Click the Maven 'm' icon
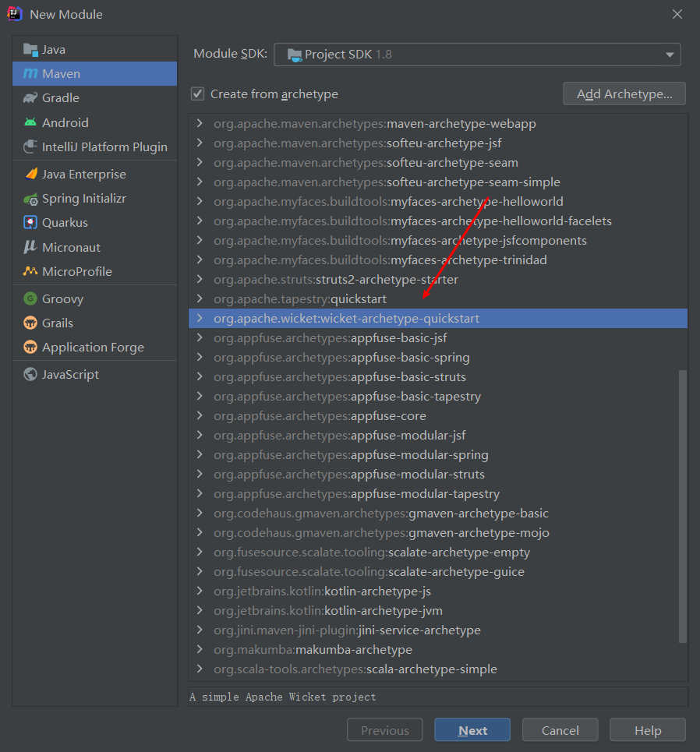This screenshot has width=700, height=752. coord(30,73)
